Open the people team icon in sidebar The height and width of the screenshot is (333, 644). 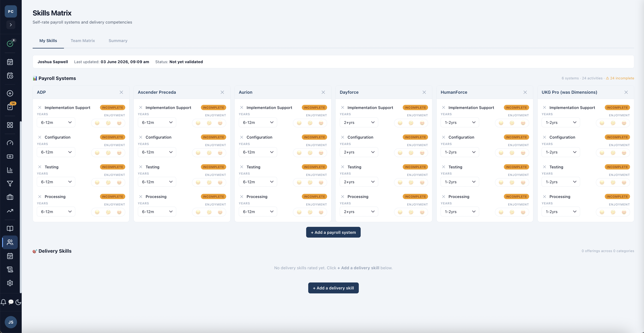pyautogui.click(x=10, y=242)
